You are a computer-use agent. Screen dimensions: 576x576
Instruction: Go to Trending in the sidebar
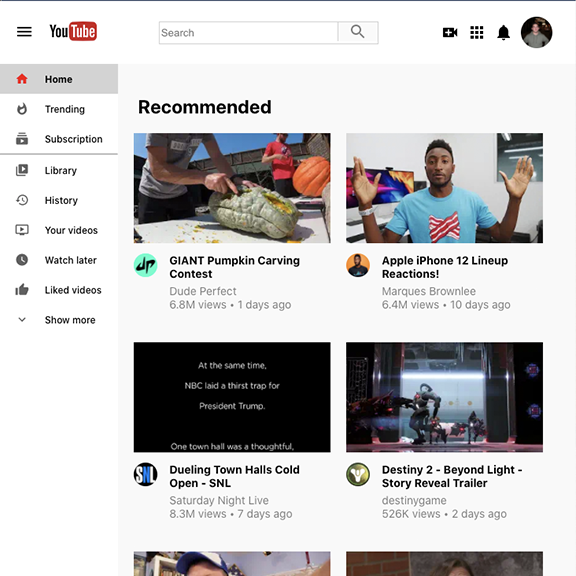59,109
